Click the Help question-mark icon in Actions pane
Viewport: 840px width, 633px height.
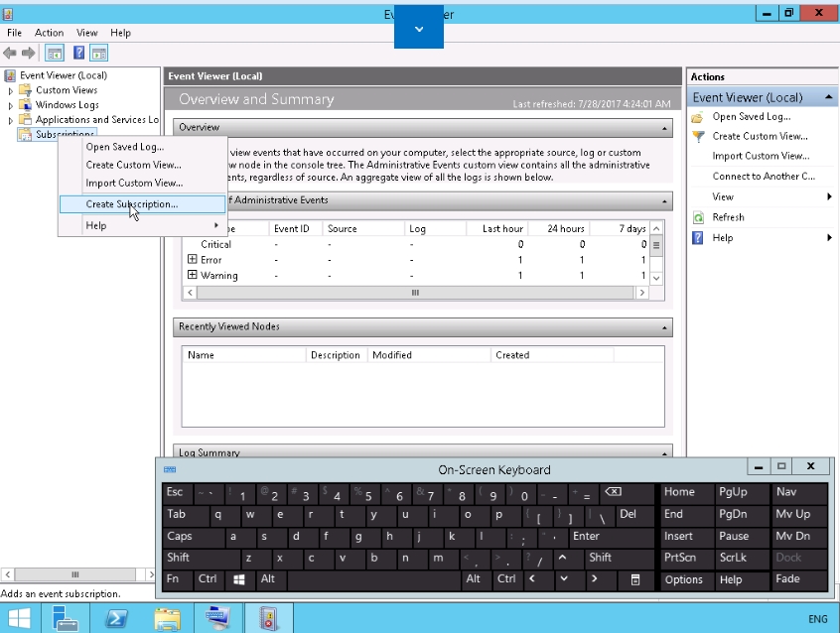pos(697,238)
